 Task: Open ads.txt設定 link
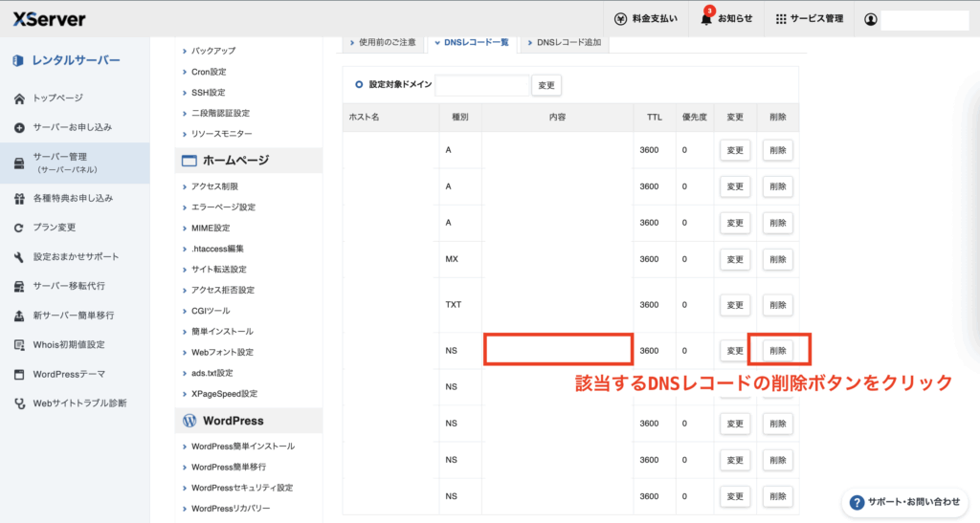click(212, 373)
